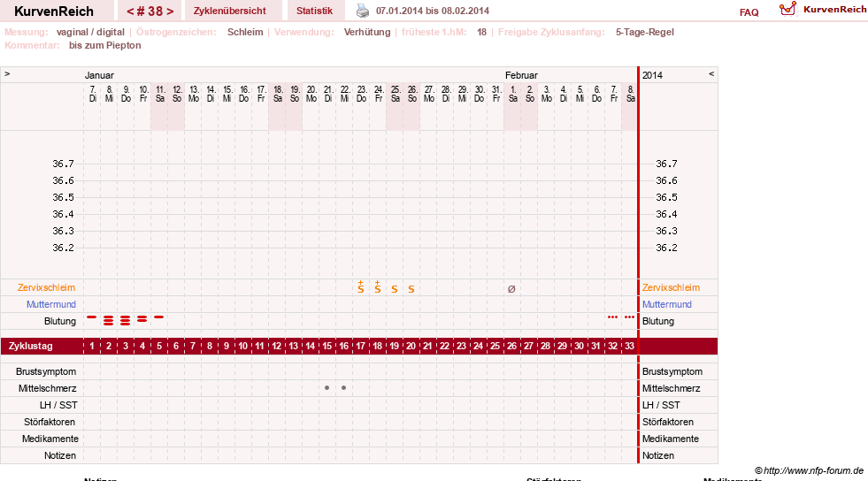The width and height of the screenshot is (868, 481).
Task: Go to next cycle arrow after 38
Action: click(x=170, y=11)
